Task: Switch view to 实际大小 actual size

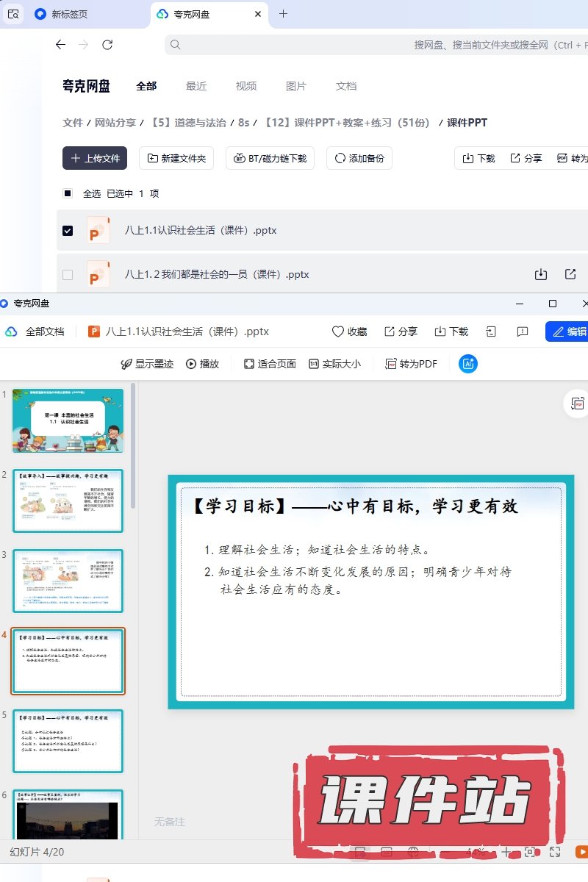Action: [x=334, y=364]
